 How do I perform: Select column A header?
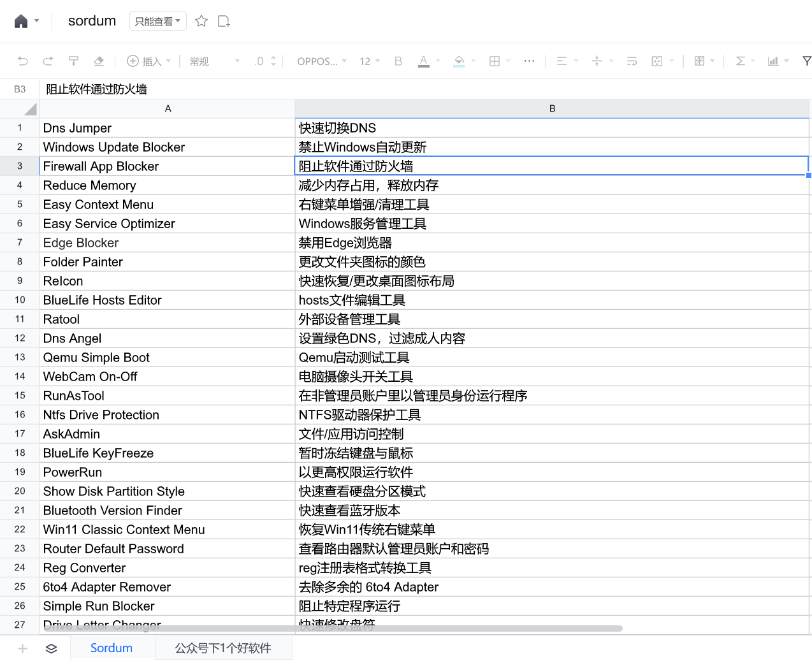(x=168, y=109)
